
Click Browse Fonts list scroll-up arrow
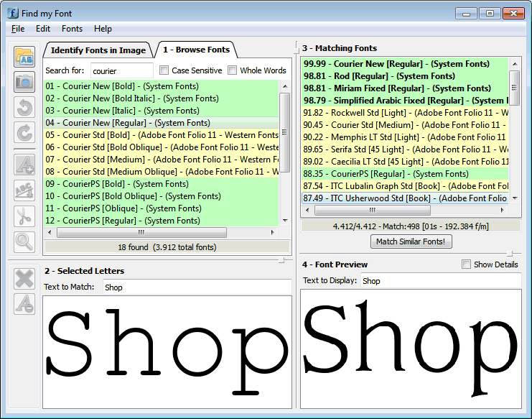[x=285, y=86]
